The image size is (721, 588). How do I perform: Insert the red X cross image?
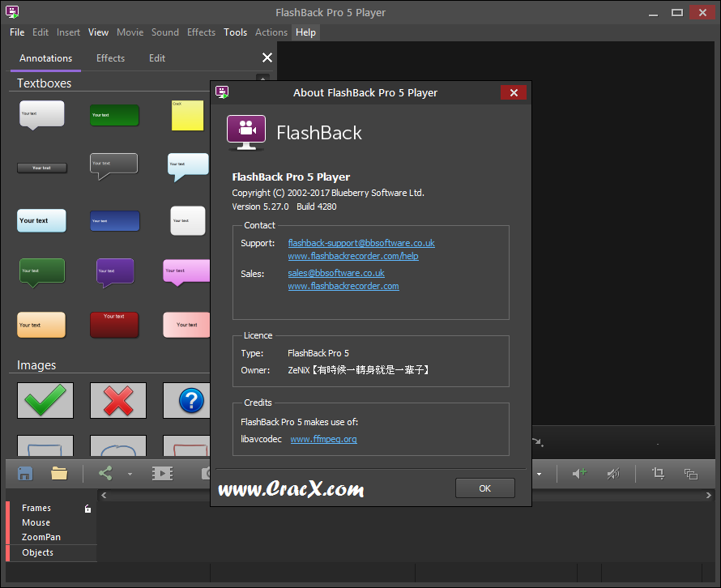[118, 400]
